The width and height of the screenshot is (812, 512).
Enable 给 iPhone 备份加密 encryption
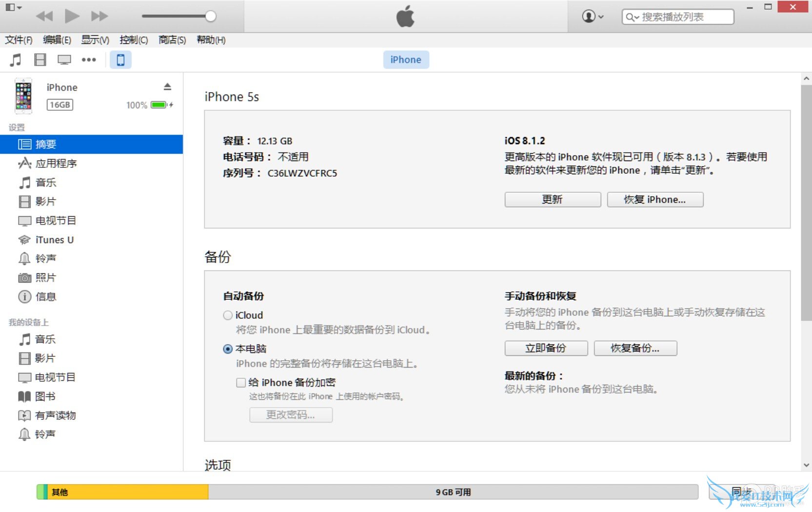[x=240, y=383]
